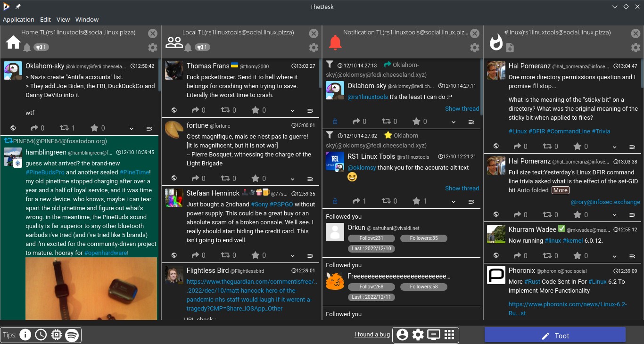The width and height of the screenshot is (644, 344).
Task: Open the Edit menu
Action: [x=45, y=19]
